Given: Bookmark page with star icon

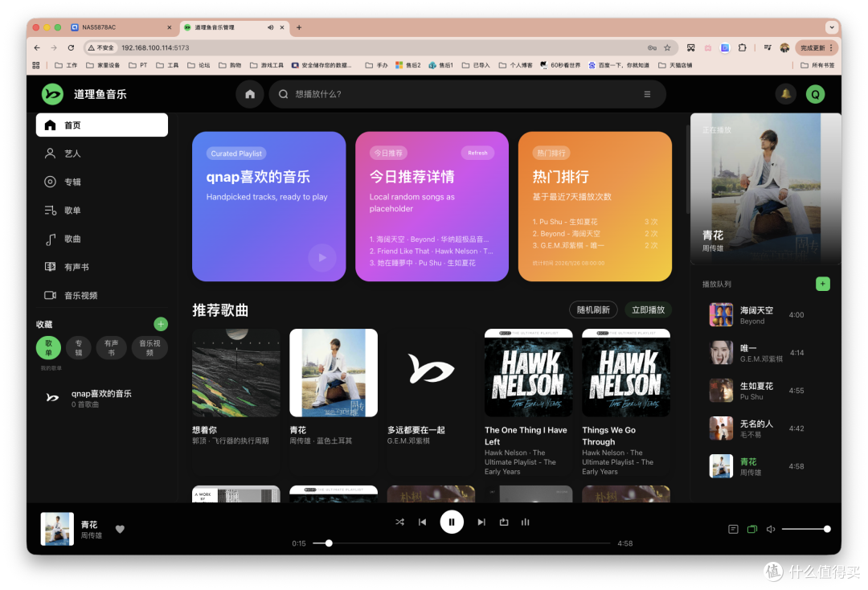Looking at the screenshot, I should [667, 47].
